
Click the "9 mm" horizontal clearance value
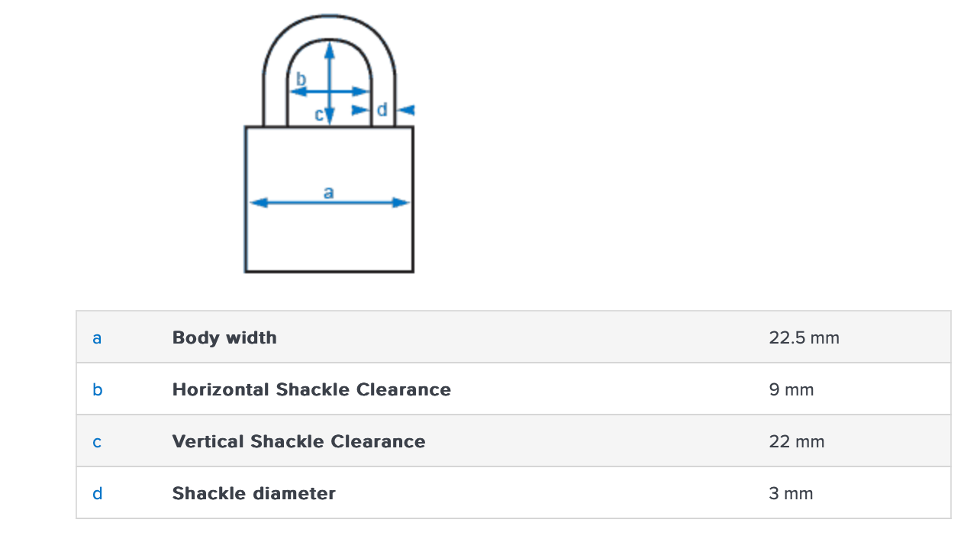(x=791, y=389)
